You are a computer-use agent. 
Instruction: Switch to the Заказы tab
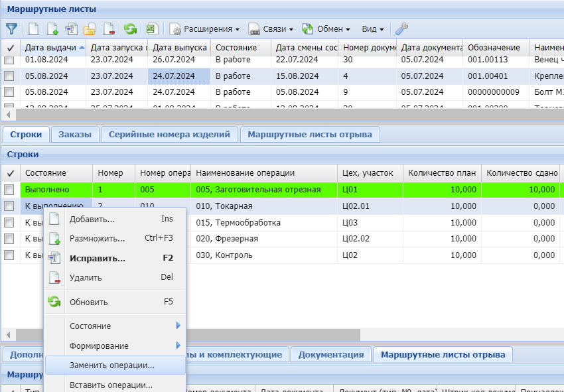click(74, 134)
